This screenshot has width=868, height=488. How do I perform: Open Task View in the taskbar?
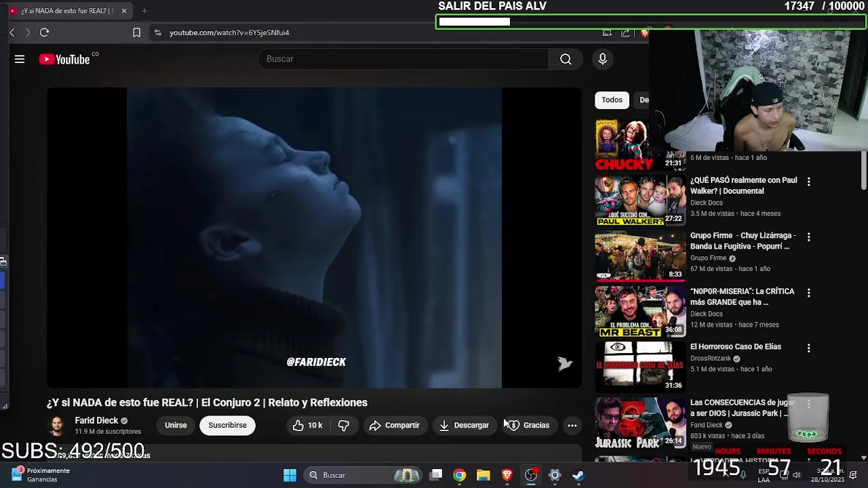[436, 475]
